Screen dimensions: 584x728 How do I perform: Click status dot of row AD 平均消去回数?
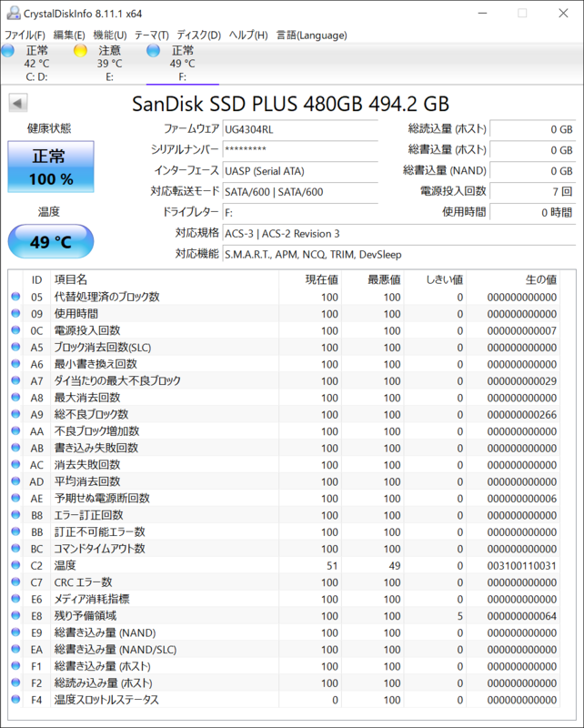[15, 480]
